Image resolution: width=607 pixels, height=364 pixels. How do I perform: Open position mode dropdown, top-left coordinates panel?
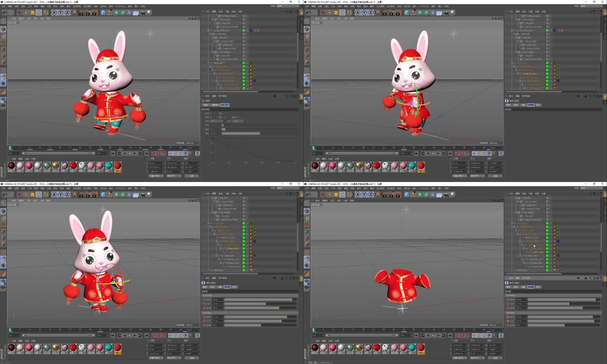pyautogui.click(x=156, y=176)
